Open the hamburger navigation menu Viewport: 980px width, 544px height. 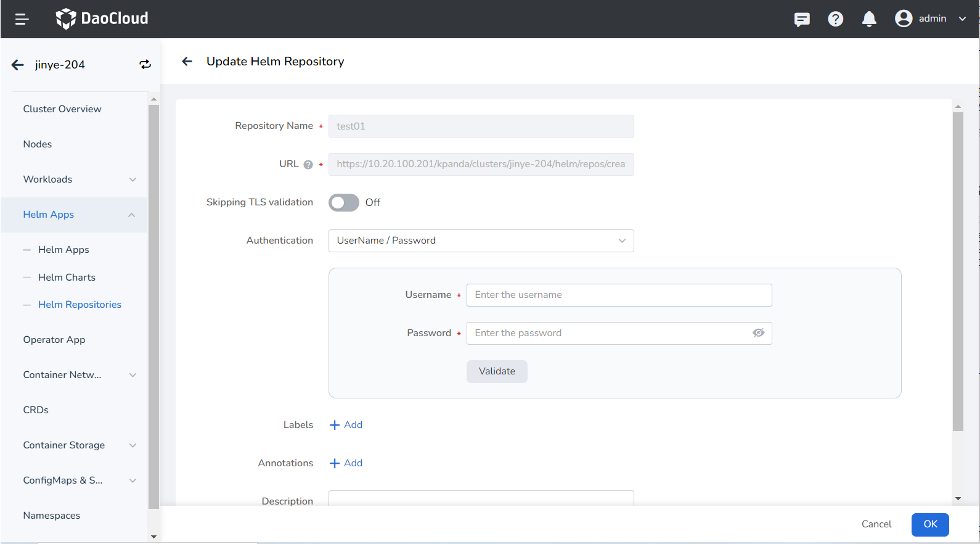pos(22,19)
